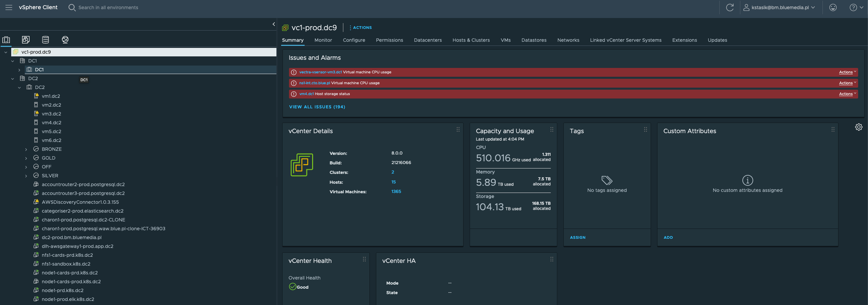Image resolution: width=868 pixels, height=305 pixels.
Task: Open the user account dropdown
Action: click(779, 7)
